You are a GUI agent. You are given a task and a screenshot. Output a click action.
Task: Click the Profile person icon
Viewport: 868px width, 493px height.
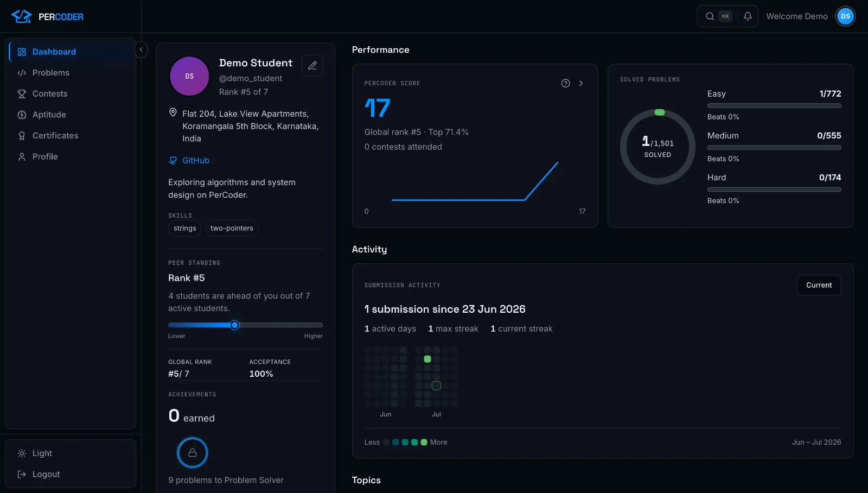click(x=22, y=157)
